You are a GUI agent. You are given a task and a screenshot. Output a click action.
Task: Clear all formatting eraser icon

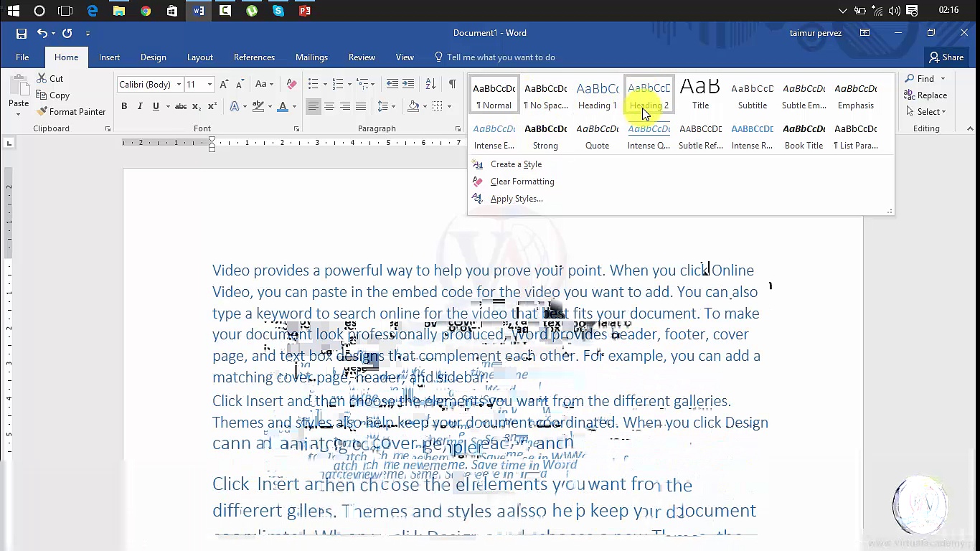tap(291, 85)
